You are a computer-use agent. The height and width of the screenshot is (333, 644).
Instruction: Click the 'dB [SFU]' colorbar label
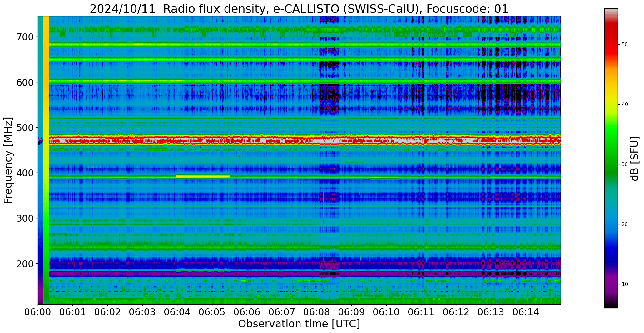635,159
